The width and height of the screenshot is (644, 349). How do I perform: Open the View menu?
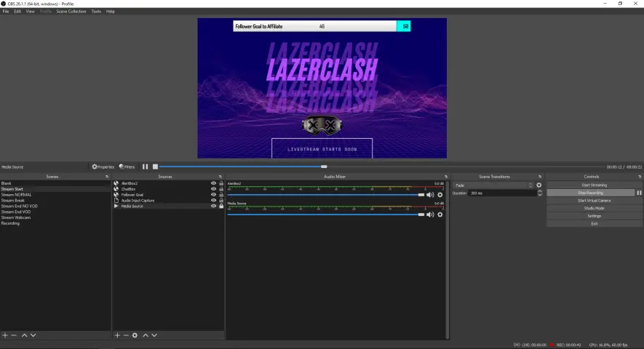[31, 12]
